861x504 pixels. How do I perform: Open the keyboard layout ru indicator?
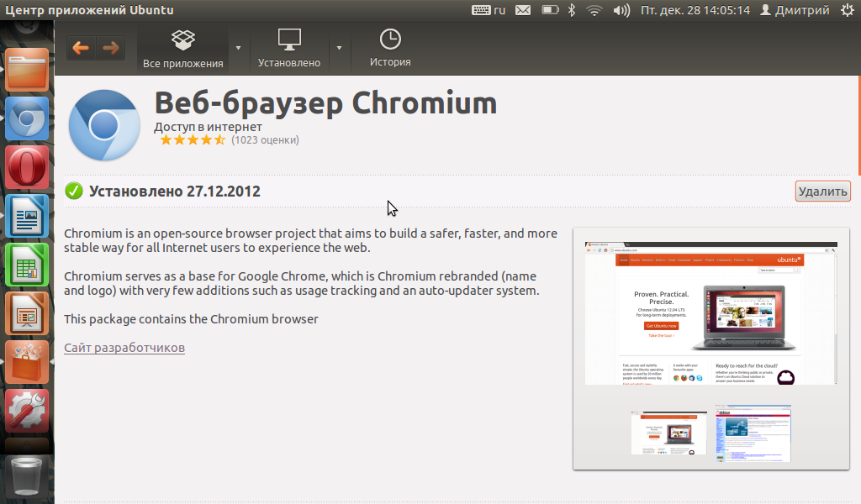(x=489, y=10)
